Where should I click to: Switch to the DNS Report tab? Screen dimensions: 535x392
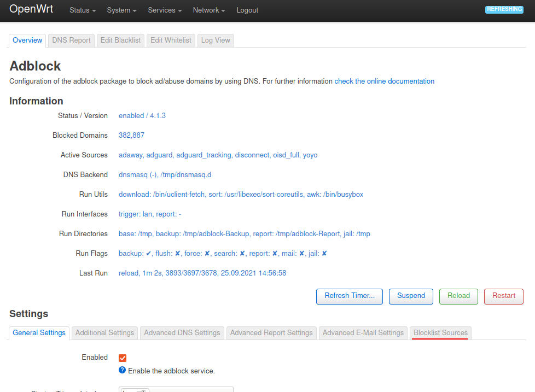click(x=71, y=40)
